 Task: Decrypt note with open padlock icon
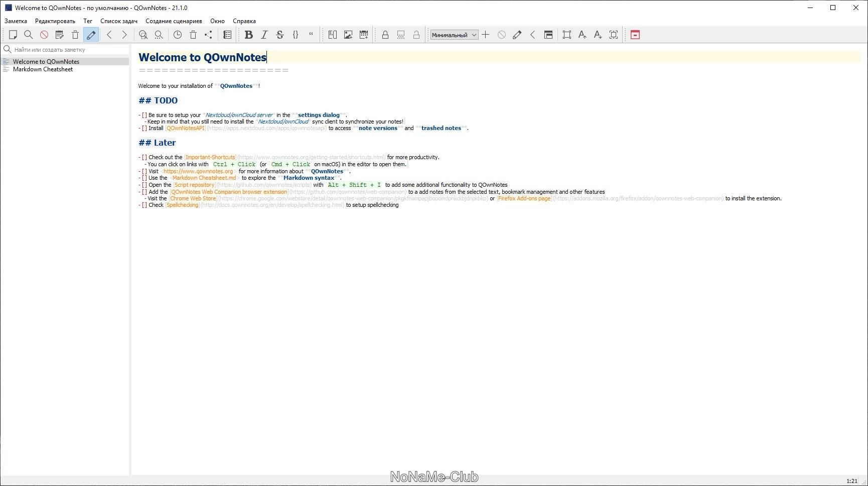(x=416, y=35)
